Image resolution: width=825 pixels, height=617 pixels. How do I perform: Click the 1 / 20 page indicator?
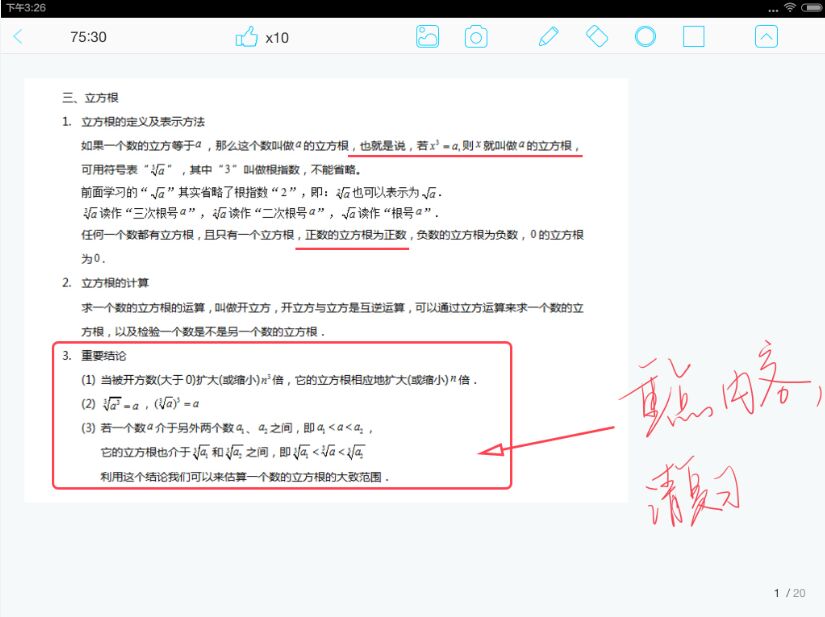coord(789,593)
